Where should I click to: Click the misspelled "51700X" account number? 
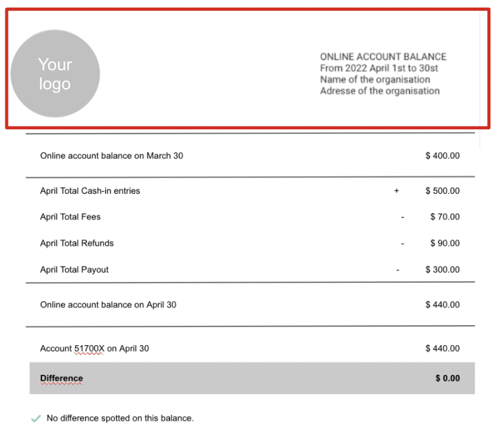click(x=89, y=349)
